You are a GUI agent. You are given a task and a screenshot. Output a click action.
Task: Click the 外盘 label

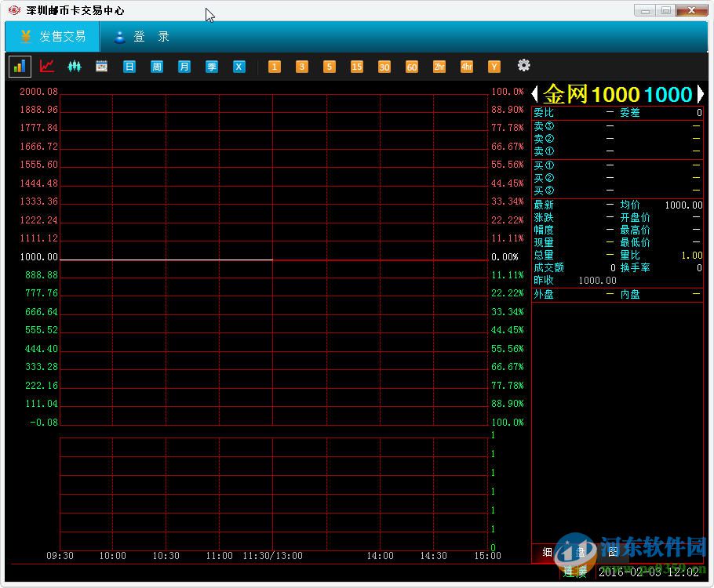point(543,295)
